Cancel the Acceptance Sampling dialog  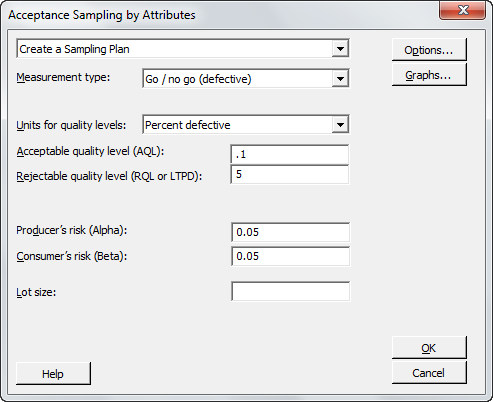pyautogui.click(x=429, y=373)
